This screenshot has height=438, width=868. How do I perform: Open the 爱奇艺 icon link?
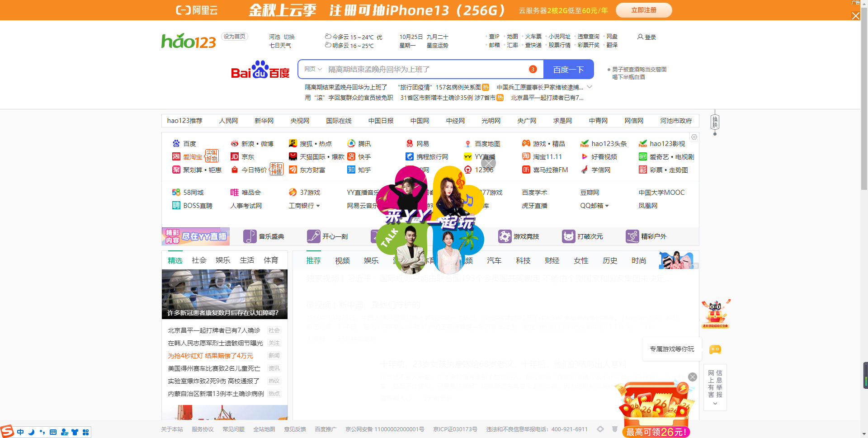pyautogui.click(x=643, y=156)
